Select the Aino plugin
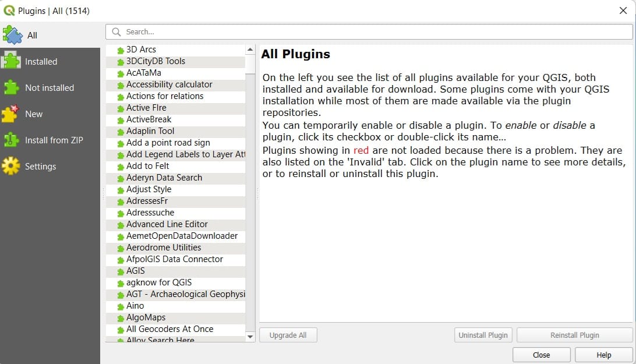This screenshot has width=636, height=364. (x=176, y=306)
